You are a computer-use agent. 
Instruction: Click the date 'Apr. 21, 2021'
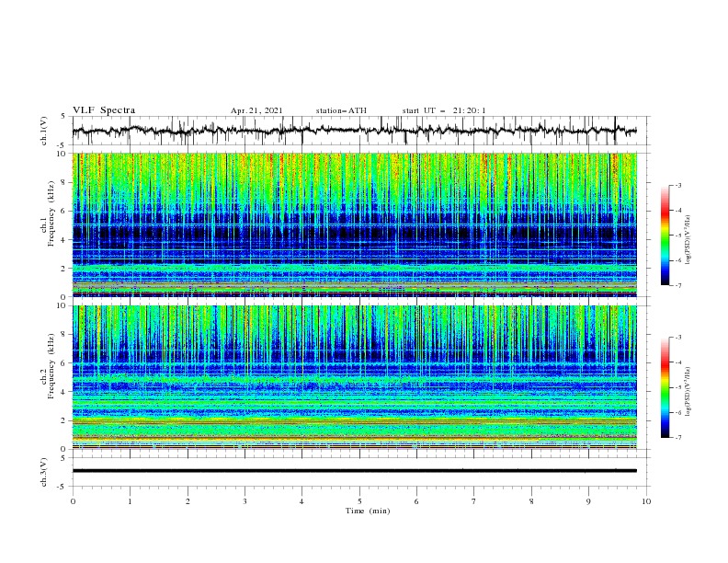[256, 110]
